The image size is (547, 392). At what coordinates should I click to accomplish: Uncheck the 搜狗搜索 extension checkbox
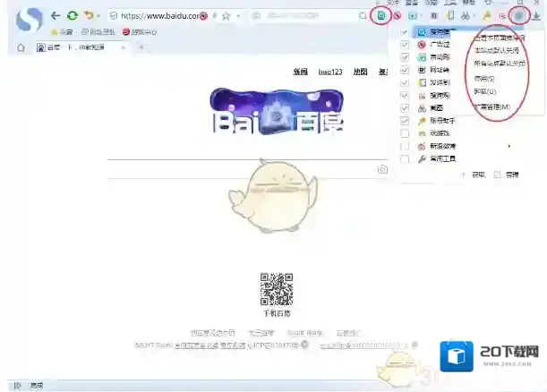405,32
